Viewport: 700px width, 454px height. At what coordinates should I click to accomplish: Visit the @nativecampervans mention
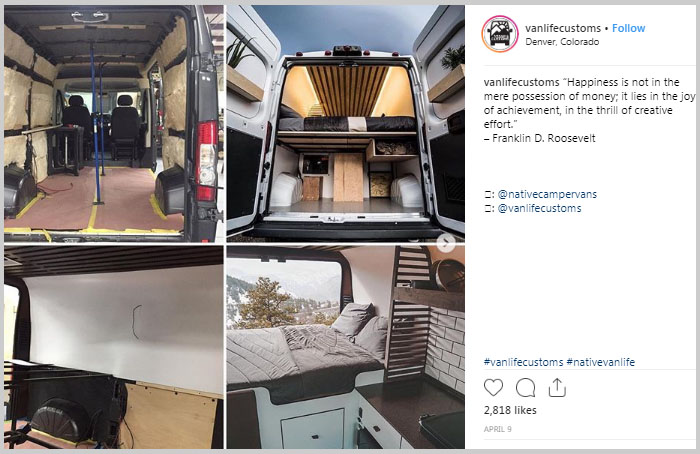547,194
